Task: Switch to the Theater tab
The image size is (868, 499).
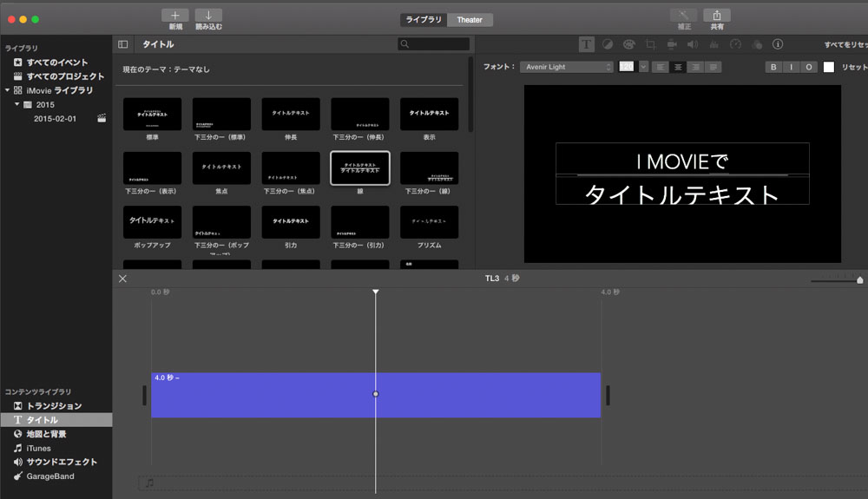Action: pos(470,19)
